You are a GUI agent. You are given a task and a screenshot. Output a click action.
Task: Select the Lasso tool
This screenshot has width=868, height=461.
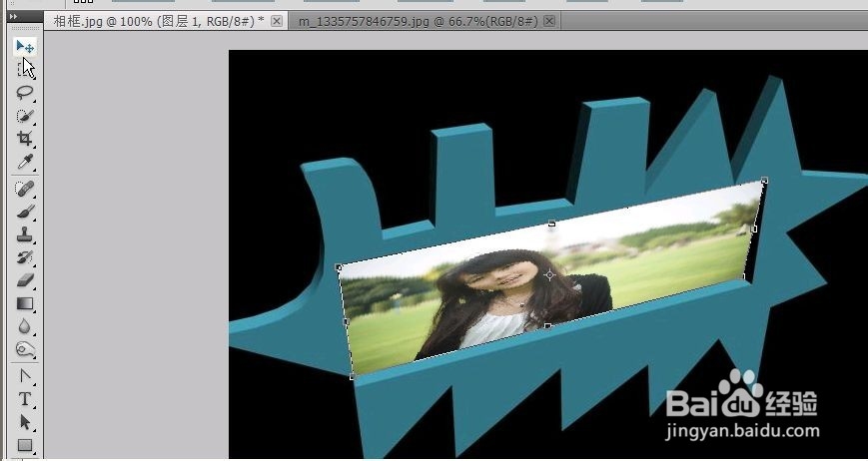[25, 93]
